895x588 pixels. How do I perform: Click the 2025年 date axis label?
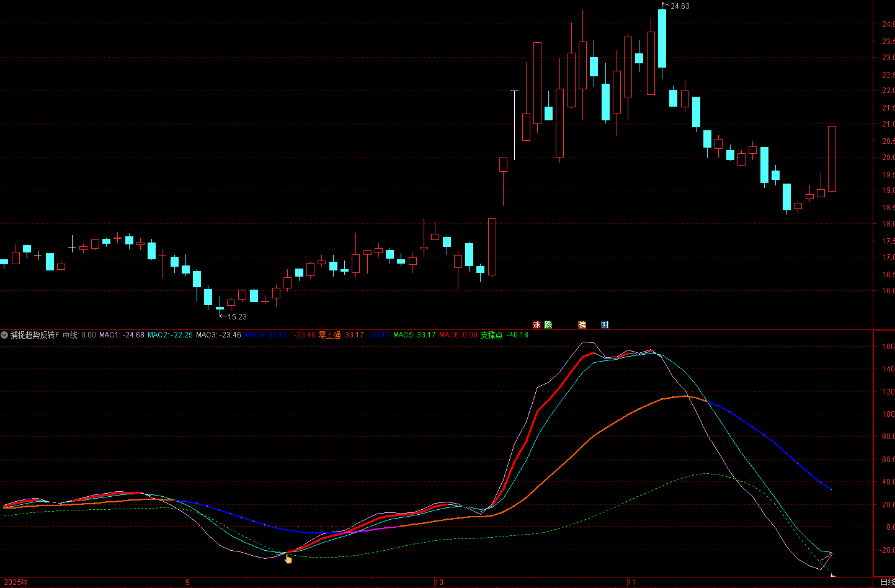click(x=16, y=582)
